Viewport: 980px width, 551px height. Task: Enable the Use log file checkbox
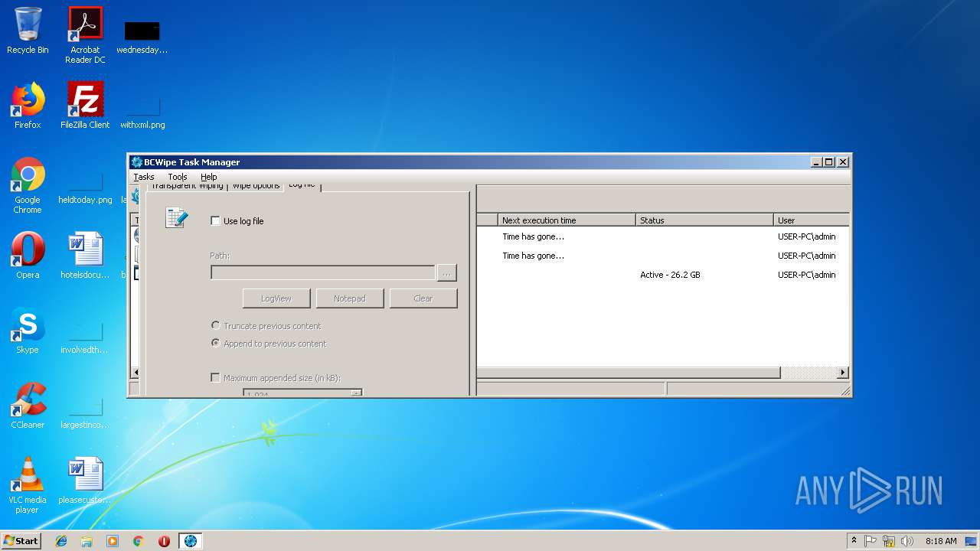click(x=215, y=221)
